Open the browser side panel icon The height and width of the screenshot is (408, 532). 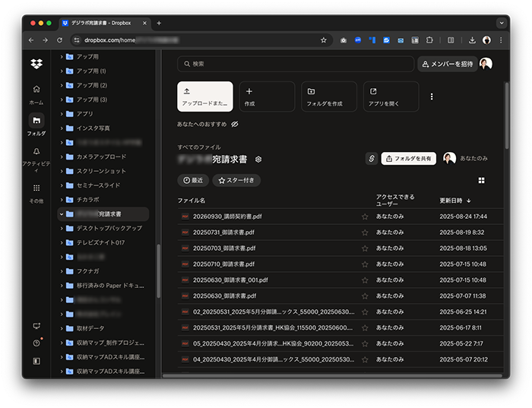tap(451, 40)
